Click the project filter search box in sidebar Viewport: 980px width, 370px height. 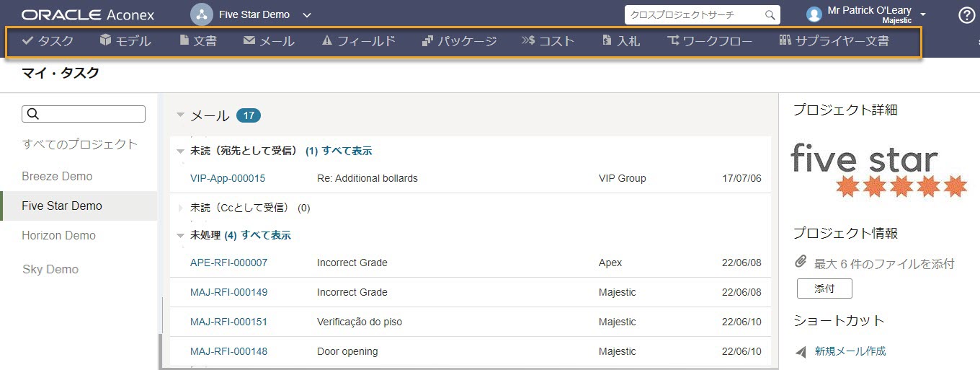[84, 114]
